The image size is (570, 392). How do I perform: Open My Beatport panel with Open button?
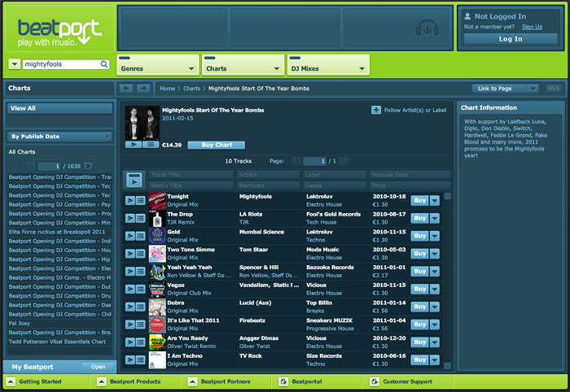point(99,367)
